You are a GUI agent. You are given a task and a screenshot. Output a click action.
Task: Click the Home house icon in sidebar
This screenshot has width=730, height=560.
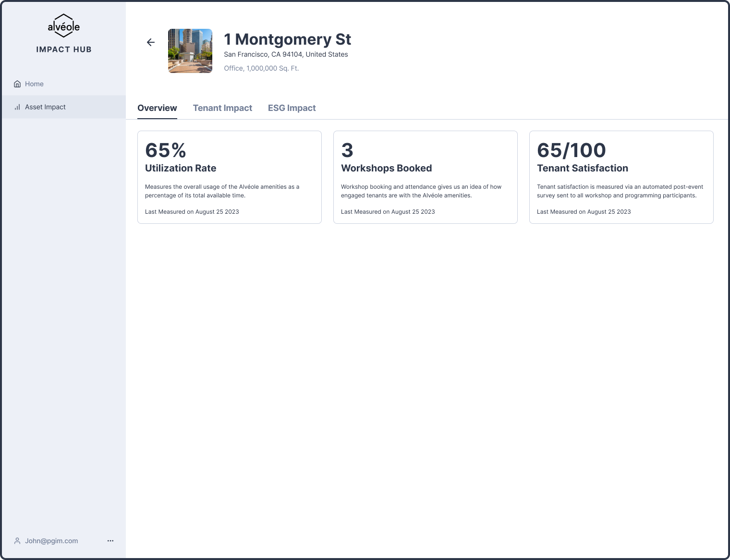[17, 84]
